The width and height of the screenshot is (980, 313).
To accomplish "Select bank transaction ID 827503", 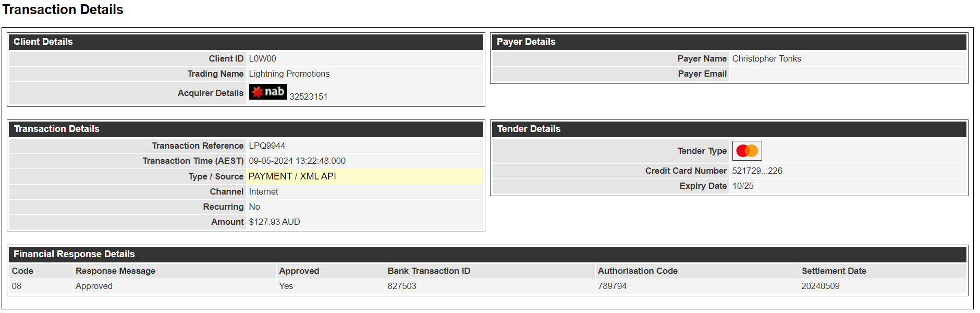I will [x=402, y=286].
